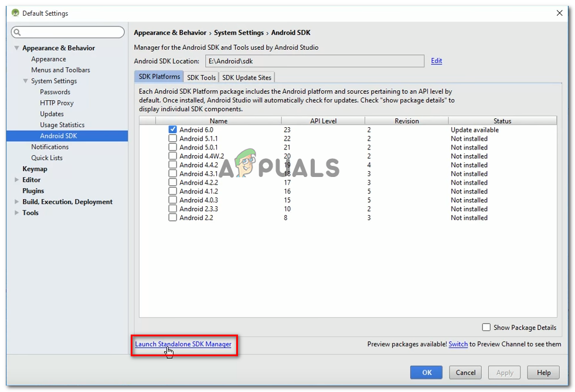Click the Android SDK Location path field
The width and height of the screenshot is (575, 392).
click(x=315, y=61)
